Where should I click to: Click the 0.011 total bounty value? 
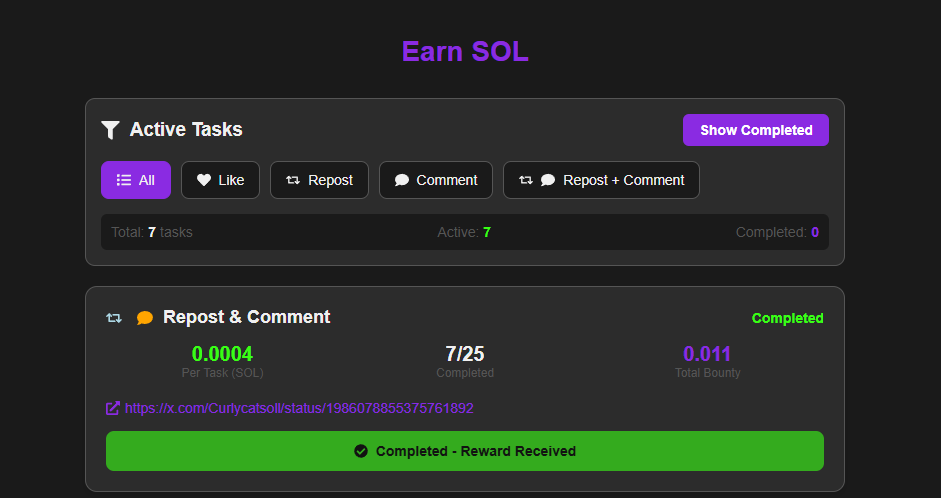coord(707,354)
